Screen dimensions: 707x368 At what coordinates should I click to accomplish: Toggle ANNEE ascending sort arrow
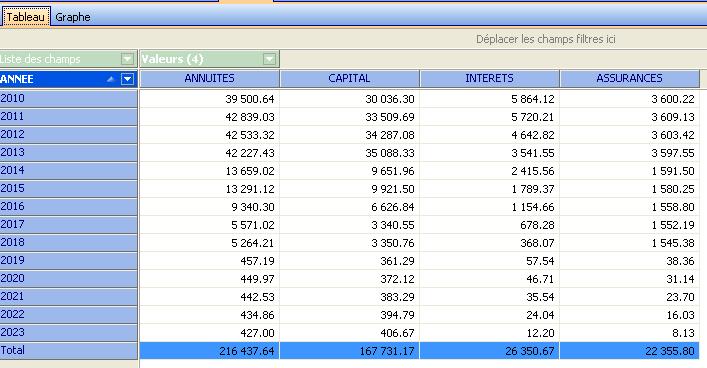(x=110, y=79)
